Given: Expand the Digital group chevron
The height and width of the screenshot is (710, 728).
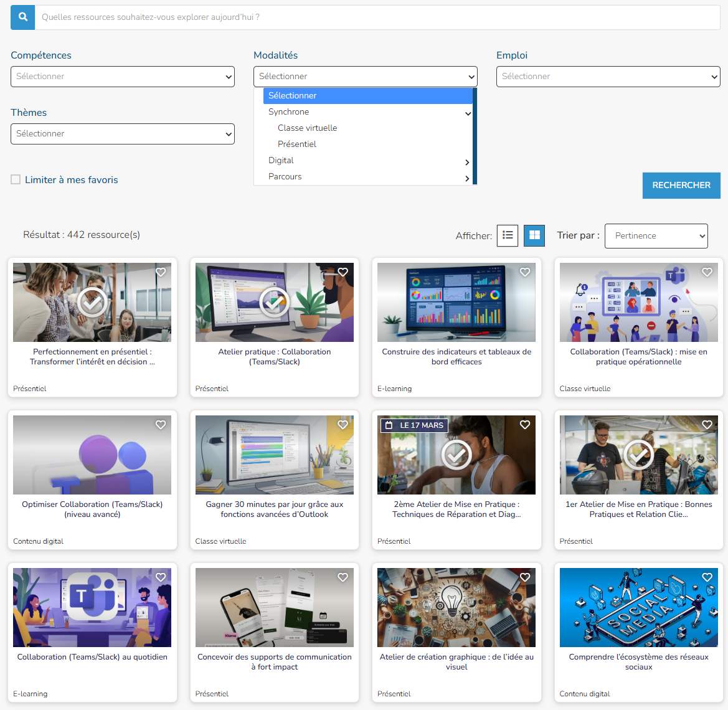Looking at the screenshot, I should point(467,162).
